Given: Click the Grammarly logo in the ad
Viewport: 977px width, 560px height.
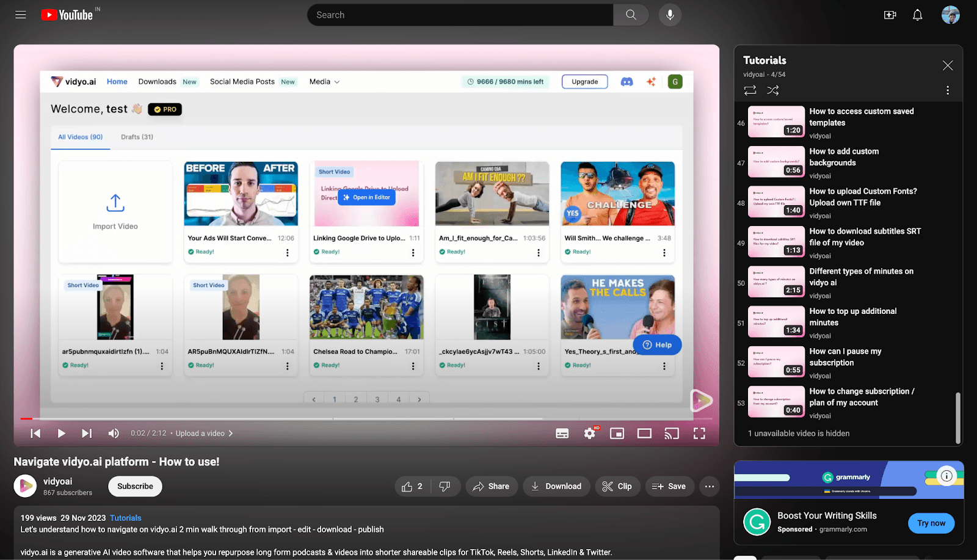Looking at the screenshot, I should pyautogui.click(x=757, y=522).
